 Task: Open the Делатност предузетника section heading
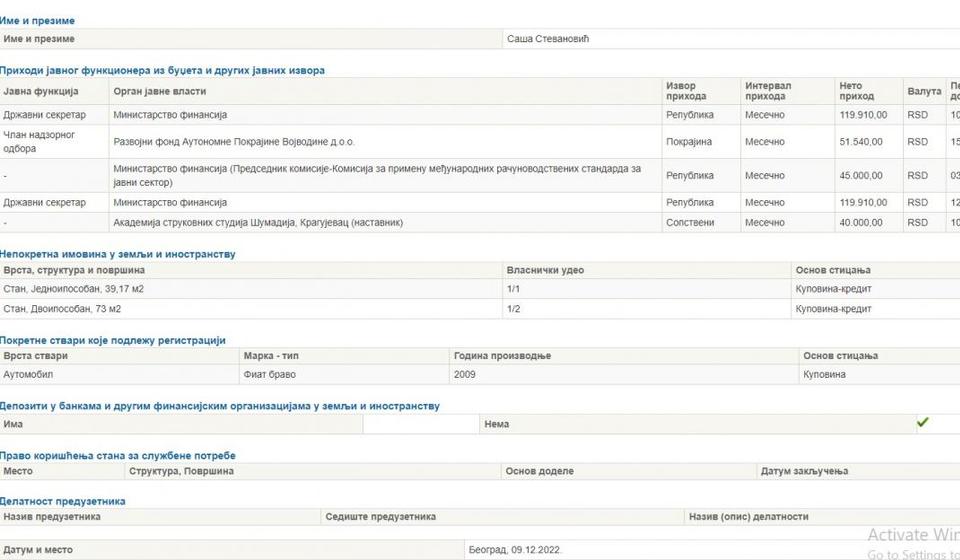pyautogui.click(x=63, y=501)
